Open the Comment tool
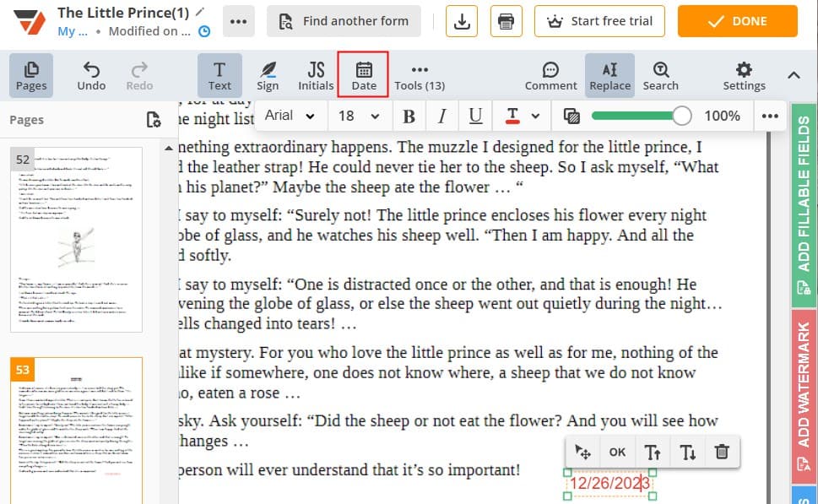The height and width of the screenshot is (504, 818). click(550, 74)
